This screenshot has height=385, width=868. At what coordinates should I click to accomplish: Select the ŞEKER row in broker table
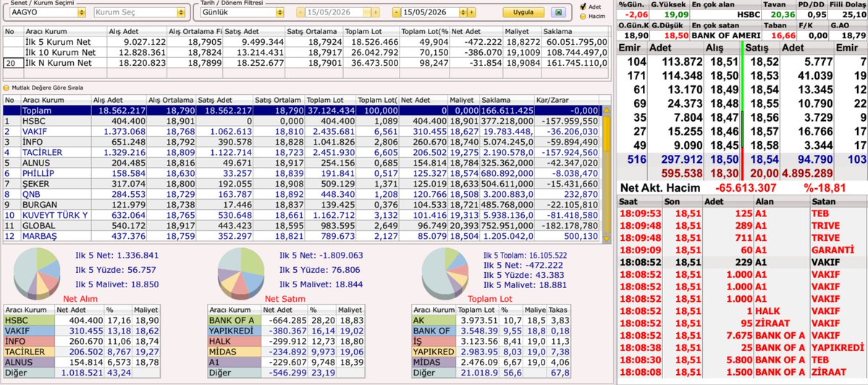tap(302, 185)
